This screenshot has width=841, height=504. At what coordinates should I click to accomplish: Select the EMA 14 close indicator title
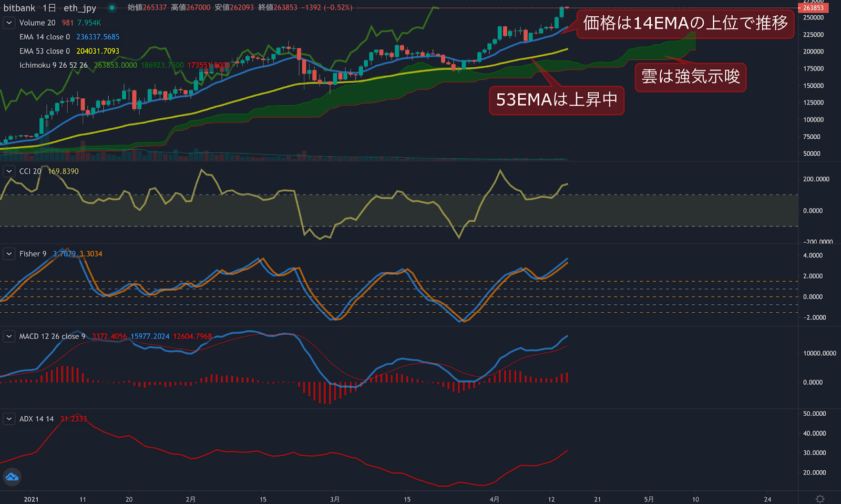click(44, 37)
